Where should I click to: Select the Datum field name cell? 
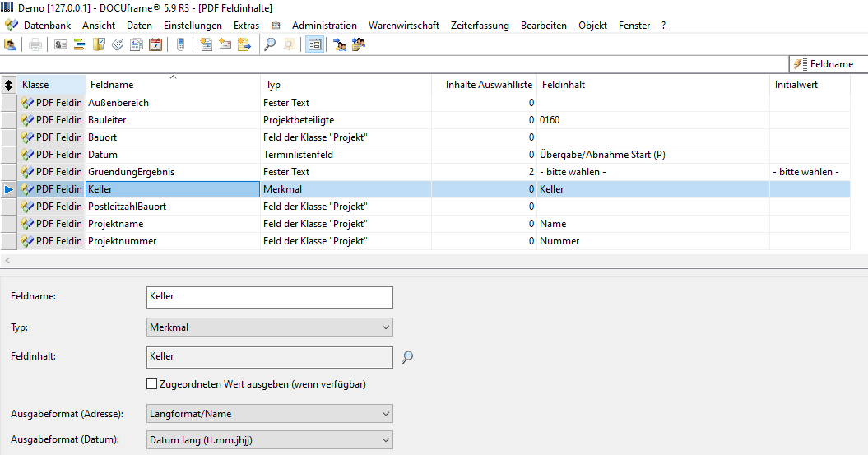173,155
